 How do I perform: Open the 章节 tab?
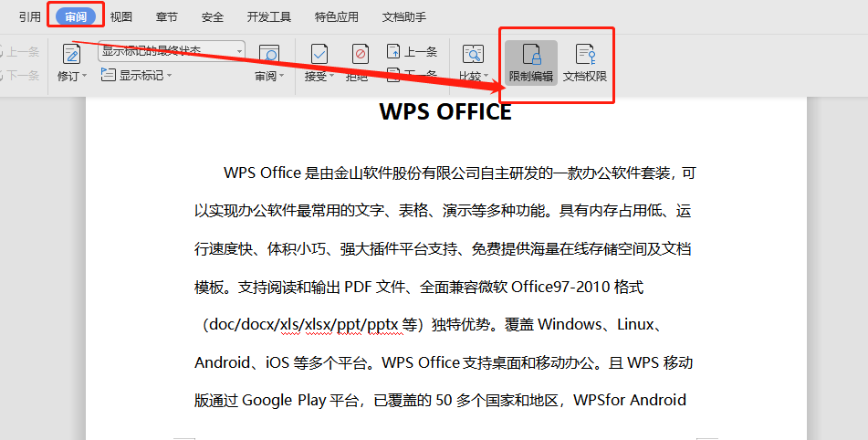coord(167,17)
